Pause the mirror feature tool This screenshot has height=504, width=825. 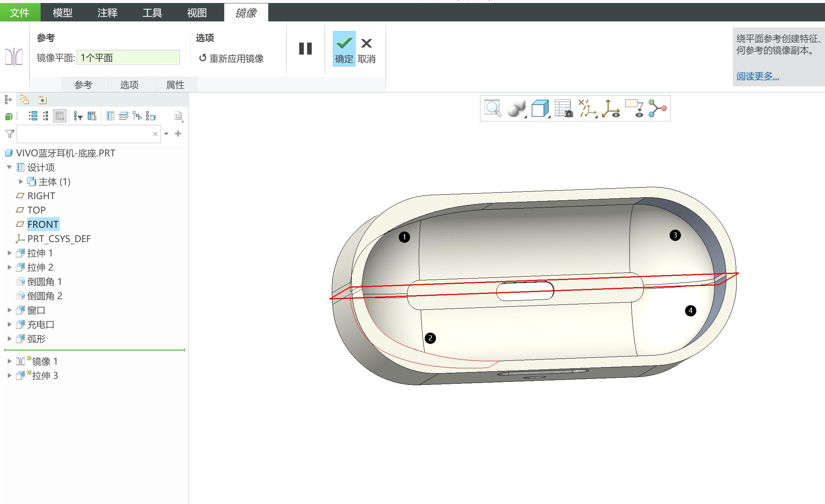point(305,48)
